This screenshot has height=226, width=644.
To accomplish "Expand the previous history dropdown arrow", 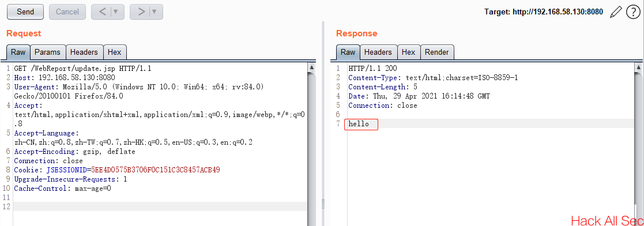I will 116,12.
